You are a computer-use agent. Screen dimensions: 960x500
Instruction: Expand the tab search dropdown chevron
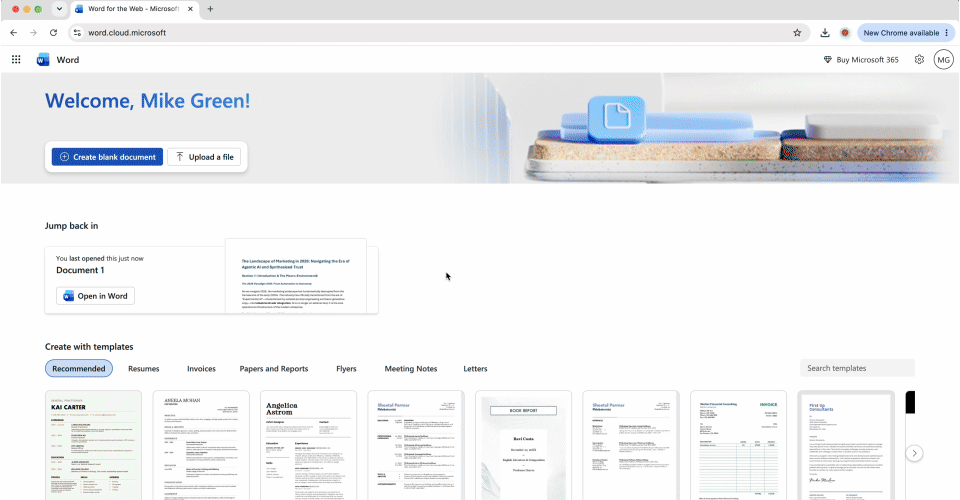(59, 9)
